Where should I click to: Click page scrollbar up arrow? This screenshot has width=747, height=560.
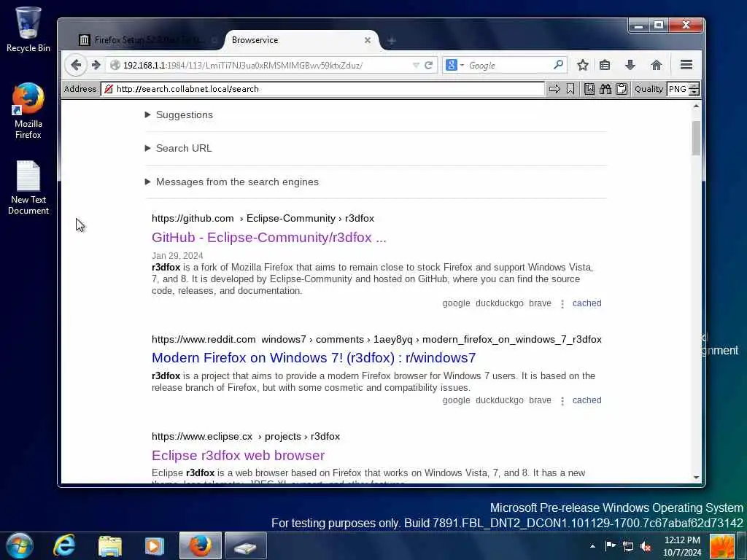[x=696, y=106]
